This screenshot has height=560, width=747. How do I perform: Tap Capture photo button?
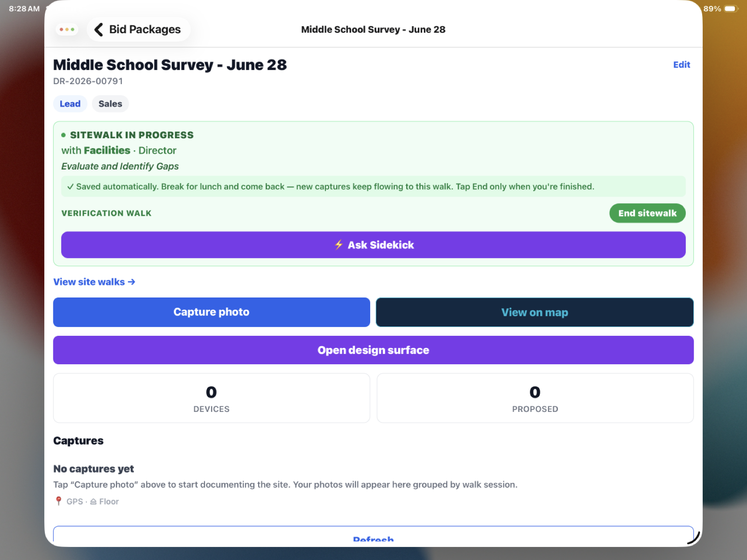[x=211, y=312]
